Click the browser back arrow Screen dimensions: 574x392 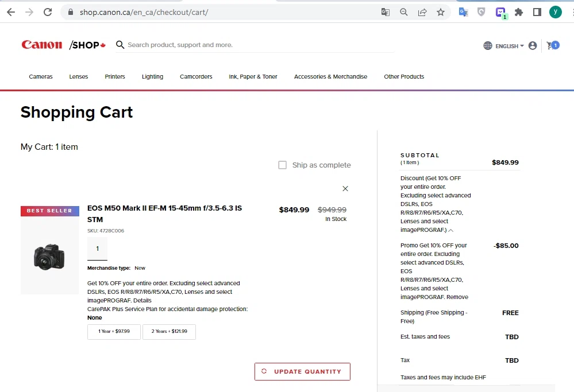point(11,12)
